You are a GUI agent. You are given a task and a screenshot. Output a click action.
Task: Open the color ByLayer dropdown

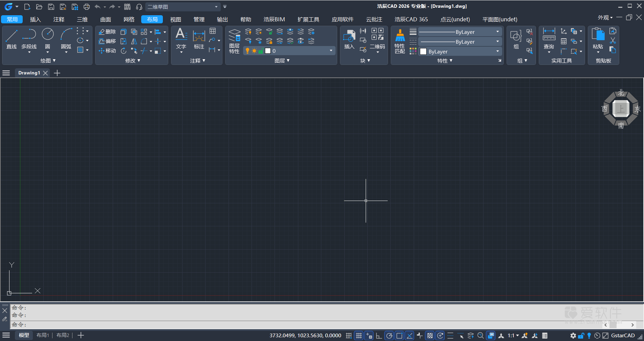pos(460,51)
